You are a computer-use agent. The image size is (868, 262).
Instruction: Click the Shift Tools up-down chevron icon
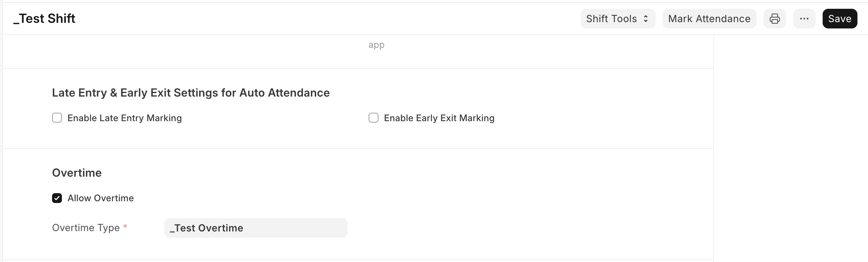pyautogui.click(x=646, y=19)
